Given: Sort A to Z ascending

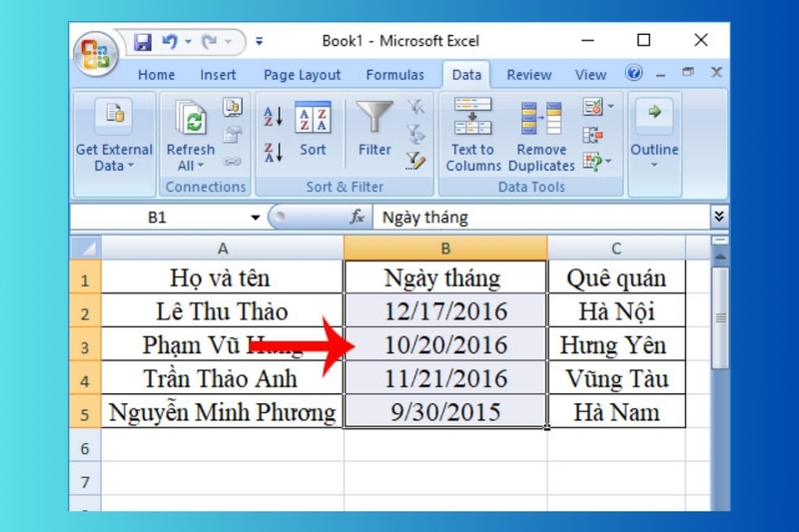Looking at the screenshot, I should [x=273, y=117].
